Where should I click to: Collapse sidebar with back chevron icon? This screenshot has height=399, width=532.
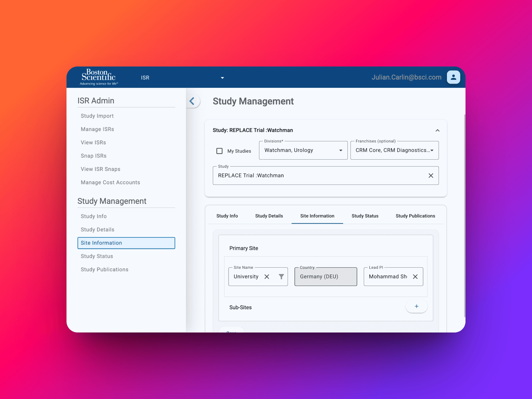(x=192, y=101)
